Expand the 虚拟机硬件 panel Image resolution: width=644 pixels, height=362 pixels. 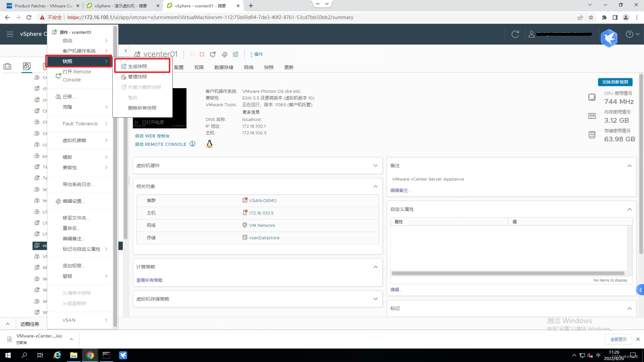pos(375,166)
